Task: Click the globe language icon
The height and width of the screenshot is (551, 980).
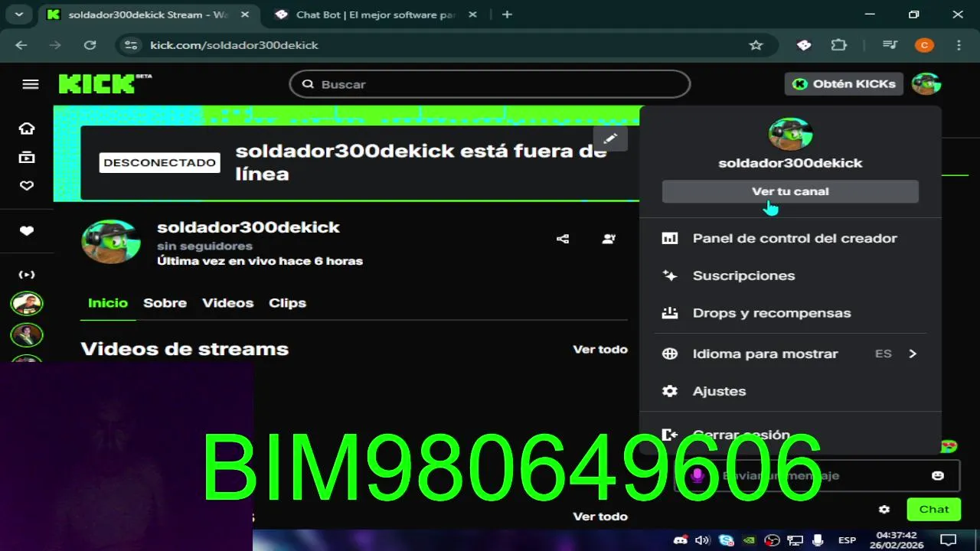Action: pos(670,354)
